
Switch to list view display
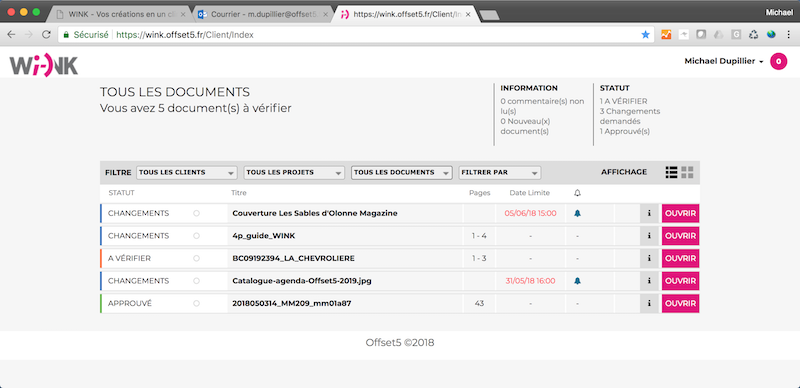click(671, 173)
